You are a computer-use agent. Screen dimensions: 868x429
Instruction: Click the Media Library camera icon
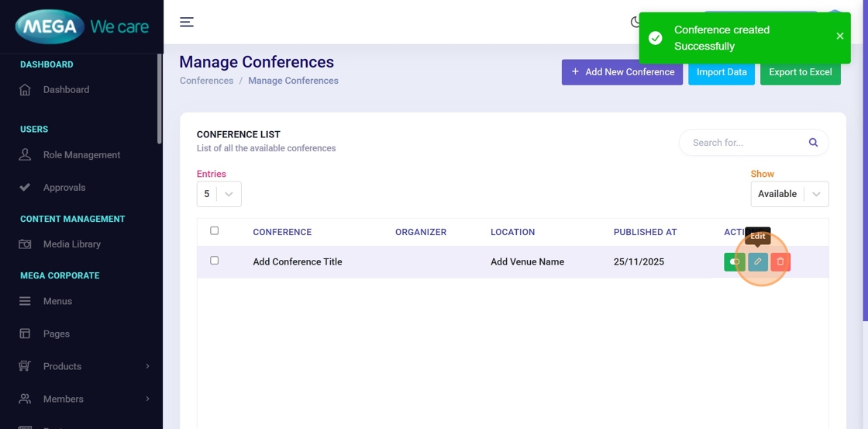tap(25, 244)
